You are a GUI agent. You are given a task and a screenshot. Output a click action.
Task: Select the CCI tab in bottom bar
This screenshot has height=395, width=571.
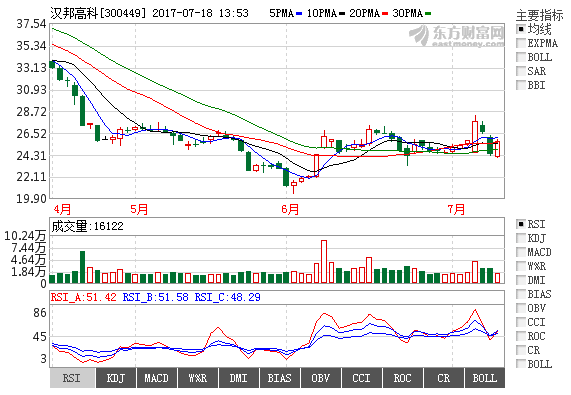pyautogui.click(x=362, y=378)
